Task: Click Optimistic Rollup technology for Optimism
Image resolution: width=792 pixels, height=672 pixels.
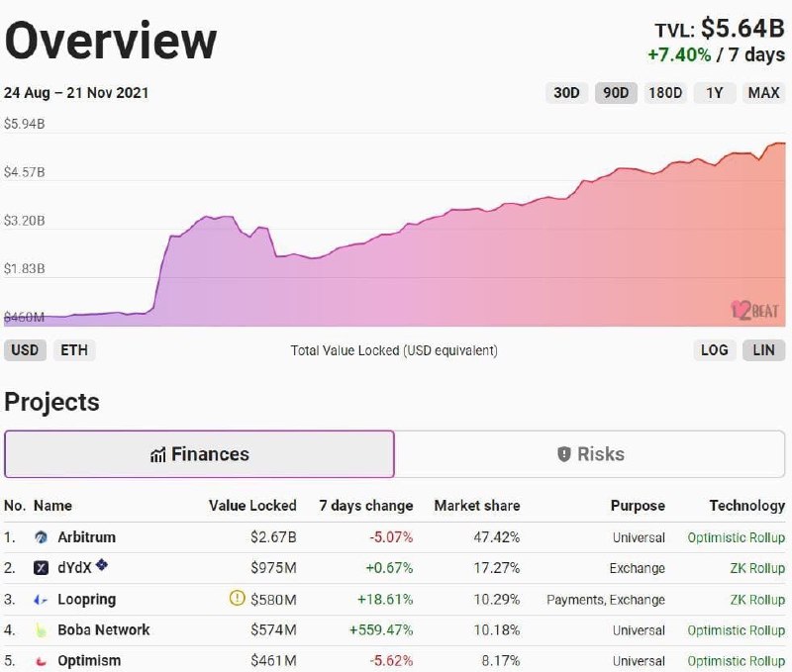Action: point(736,661)
